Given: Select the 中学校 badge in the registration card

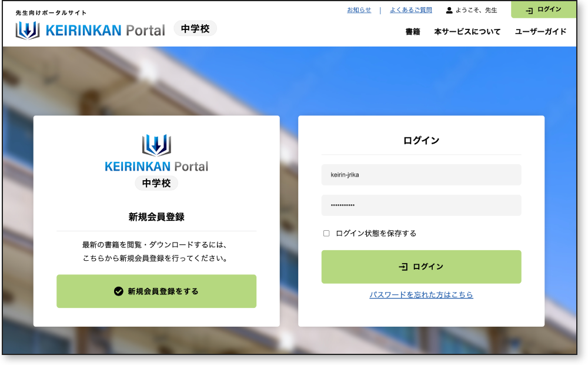Looking at the screenshot, I should [156, 183].
